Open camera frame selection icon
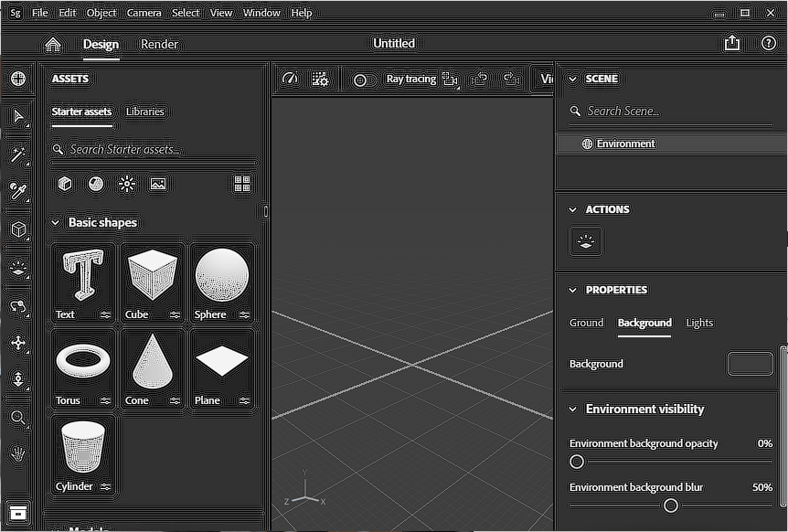788x532 pixels. click(450, 79)
